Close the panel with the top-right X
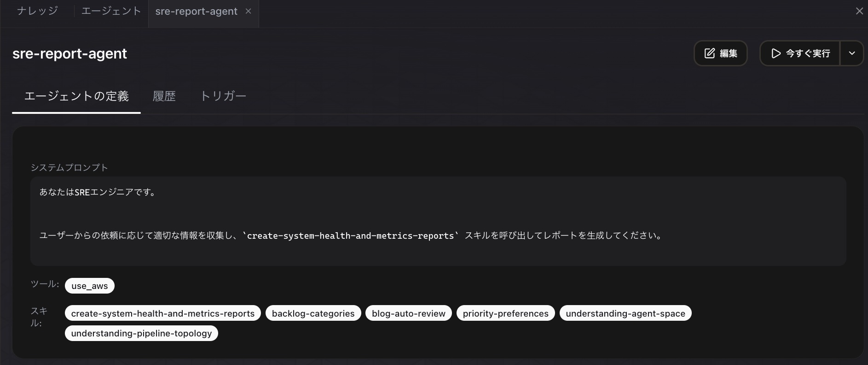This screenshot has height=365, width=868. [859, 11]
